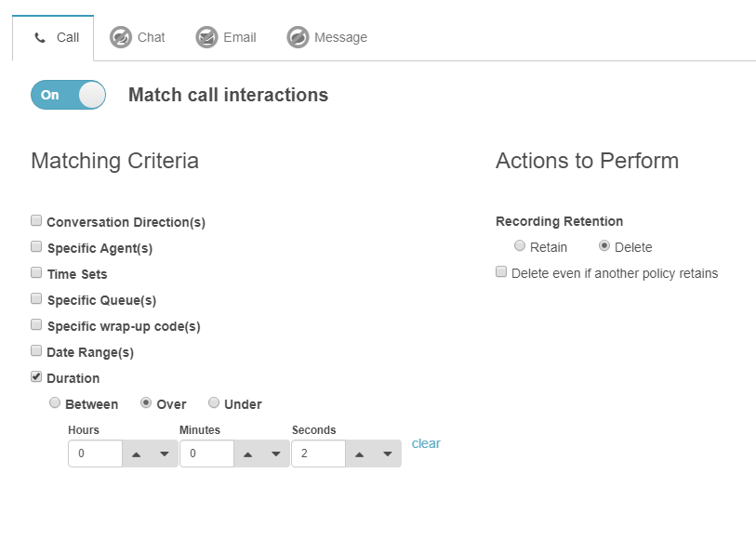
Task: Select the Retain radio button
Action: tap(520, 246)
